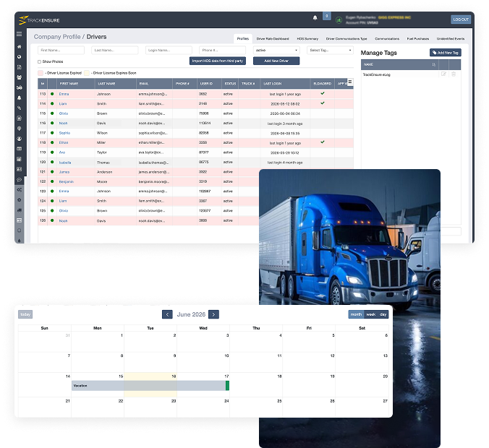Switch calendar to week view
This screenshot has width=489, height=448.
click(x=370, y=314)
